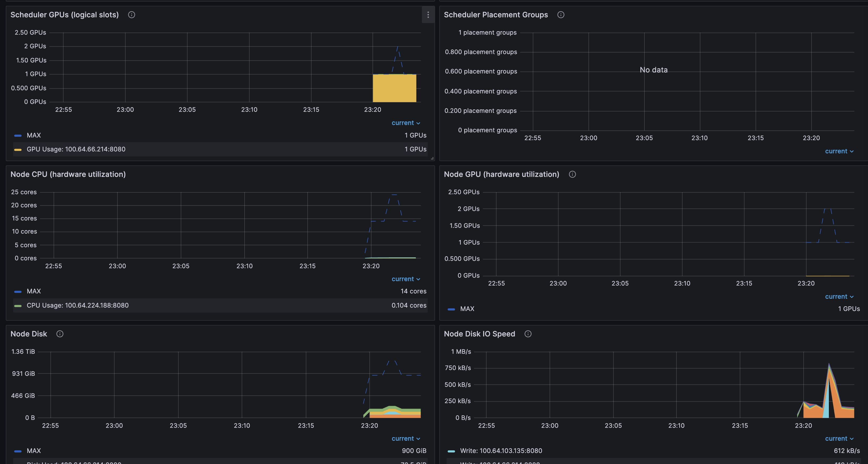This screenshot has width=868, height=464.
Task: Click info icon beside Node Disk IO Speed
Action: click(528, 334)
